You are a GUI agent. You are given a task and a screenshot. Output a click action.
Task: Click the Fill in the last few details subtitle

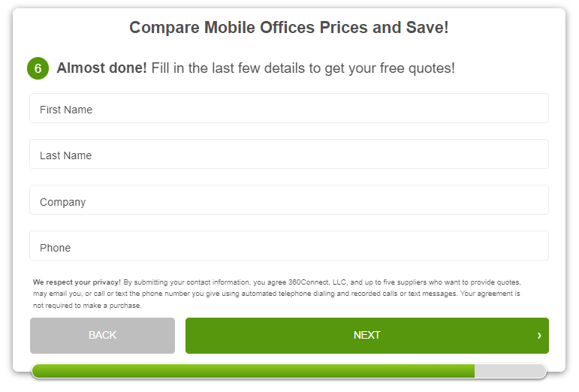303,68
